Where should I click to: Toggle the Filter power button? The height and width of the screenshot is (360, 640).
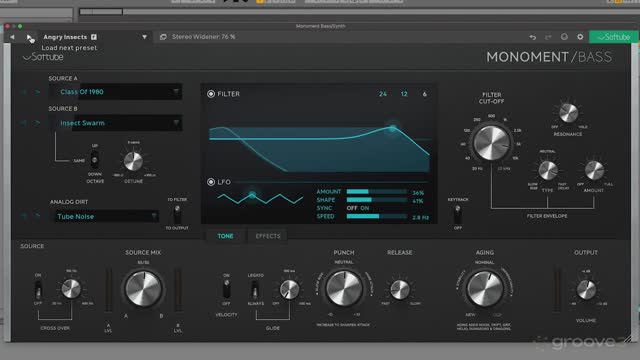coord(211,94)
